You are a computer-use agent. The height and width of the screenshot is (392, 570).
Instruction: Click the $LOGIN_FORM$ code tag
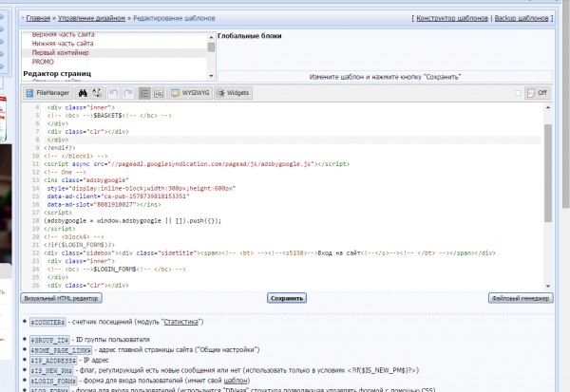pos(53,381)
